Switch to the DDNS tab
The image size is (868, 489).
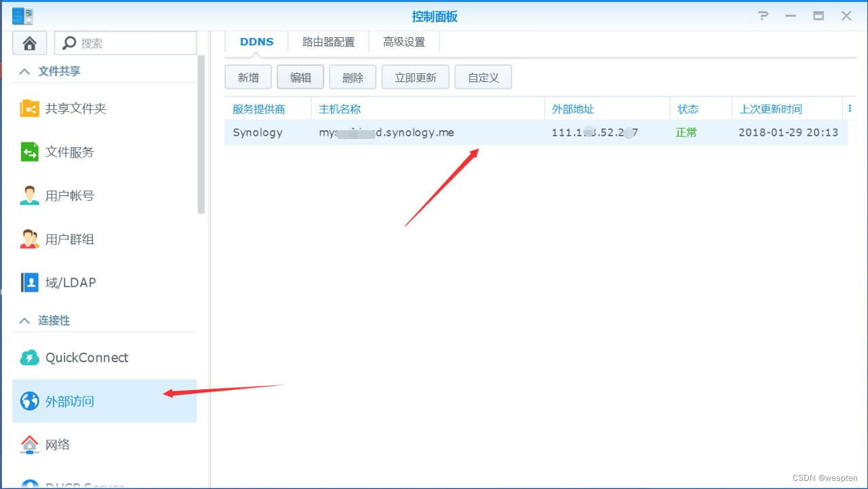[x=256, y=42]
